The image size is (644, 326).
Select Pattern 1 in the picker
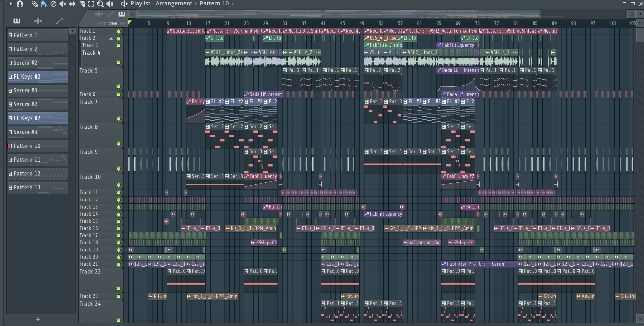click(x=38, y=35)
